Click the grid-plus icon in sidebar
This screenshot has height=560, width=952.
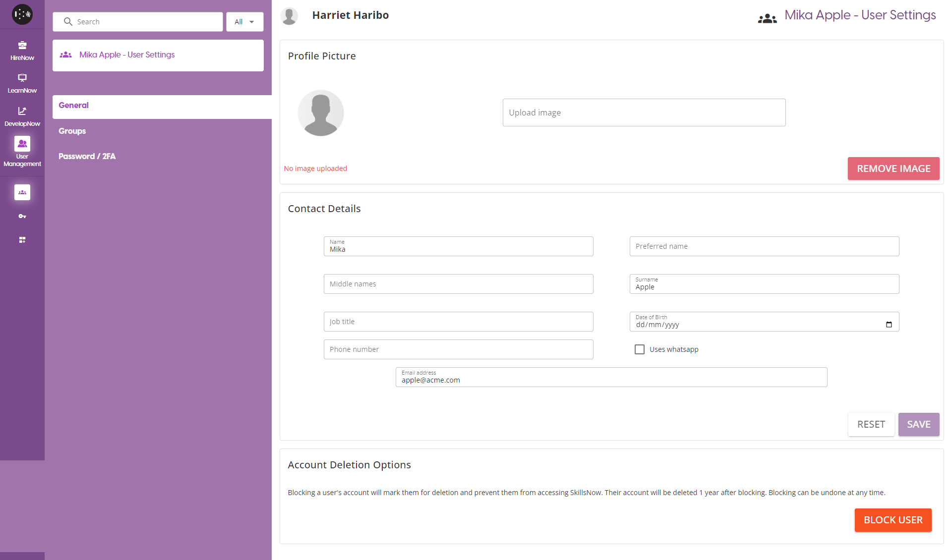point(22,240)
